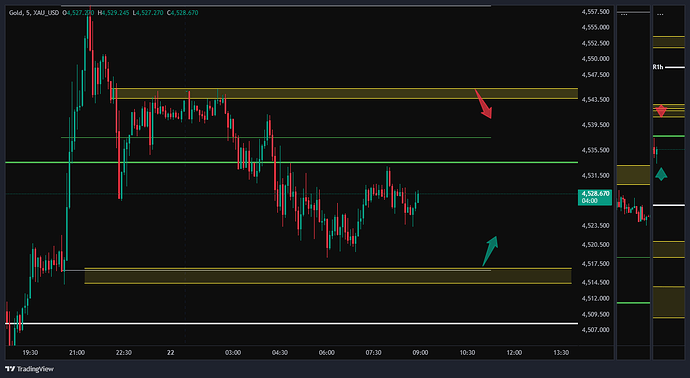The height and width of the screenshot is (378, 690).
Task: Click the Low value L4,527.270
Action: coord(147,13)
